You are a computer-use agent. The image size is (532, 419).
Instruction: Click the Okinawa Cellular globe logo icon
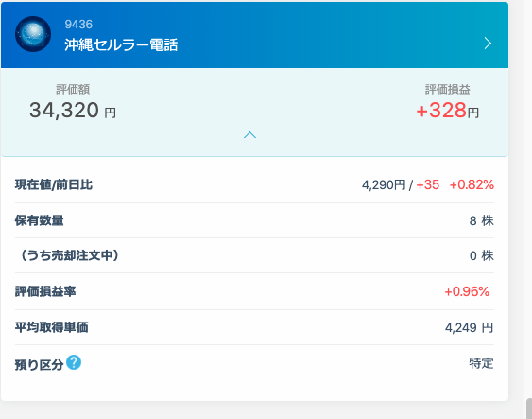(x=33, y=34)
